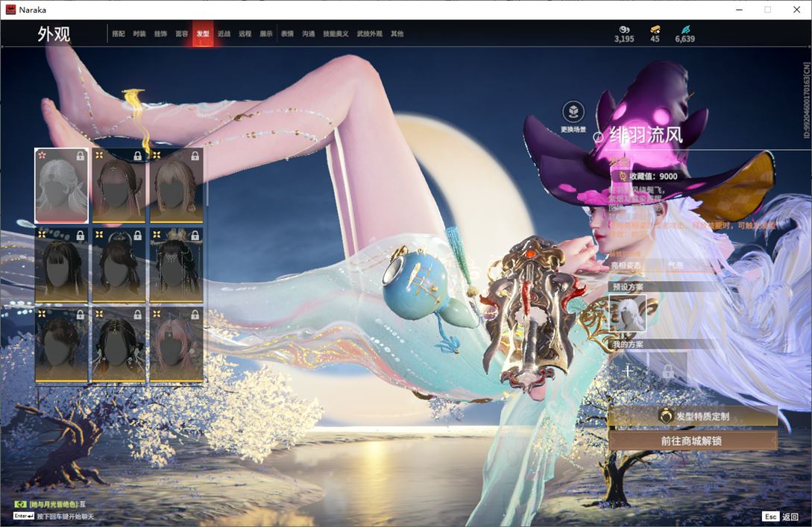Screen dimensions: 812x527
Task: Click the gold bar currency icon showing 45
Action: [x=655, y=30]
